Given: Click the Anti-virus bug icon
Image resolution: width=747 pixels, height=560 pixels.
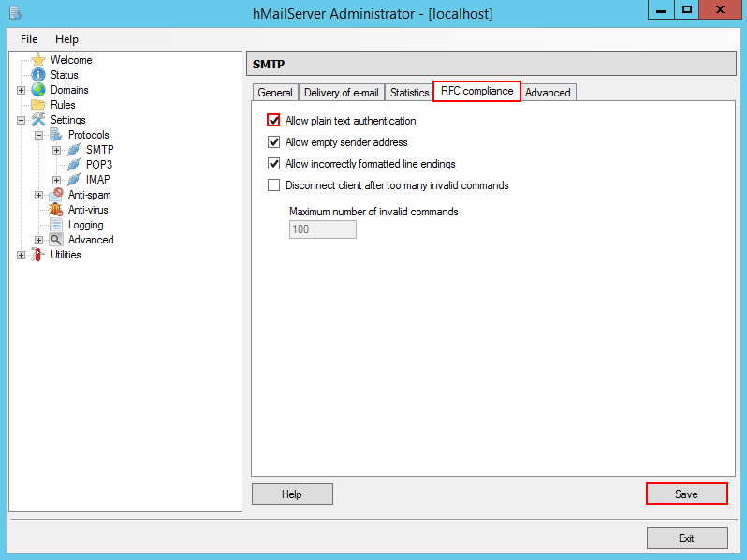Looking at the screenshot, I should pos(56,210).
